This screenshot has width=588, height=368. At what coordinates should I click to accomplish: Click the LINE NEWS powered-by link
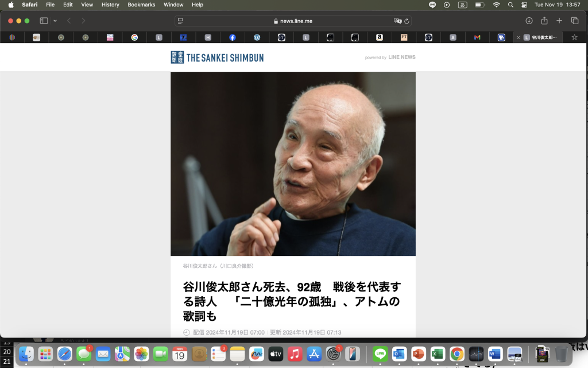point(401,57)
